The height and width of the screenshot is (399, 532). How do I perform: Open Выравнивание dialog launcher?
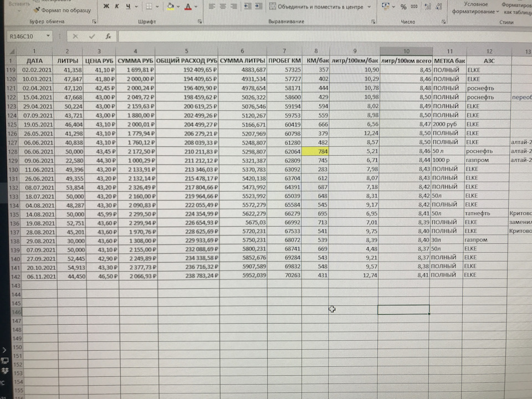tap(373, 22)
